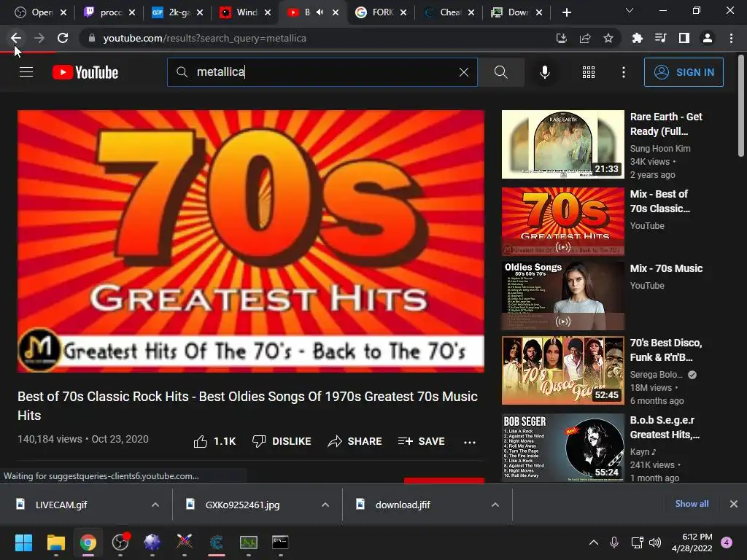
Task: Open File Explorer from taskbar
Action: point(55,542)
